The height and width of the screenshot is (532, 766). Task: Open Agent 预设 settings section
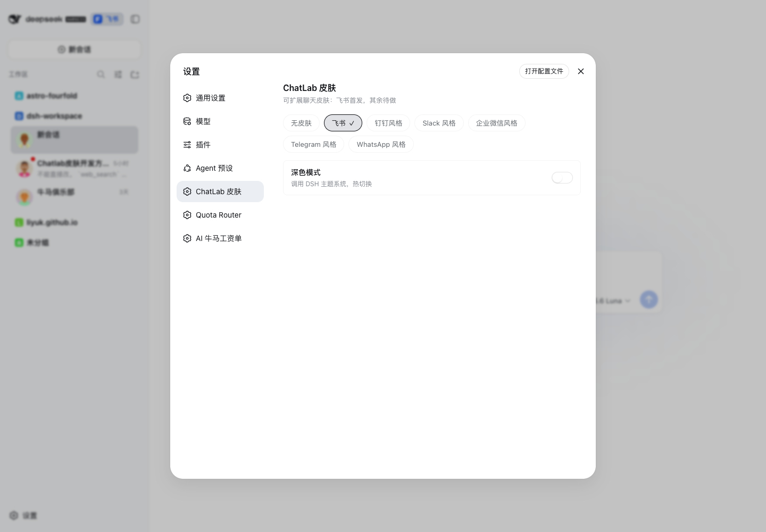pos(220,168)
